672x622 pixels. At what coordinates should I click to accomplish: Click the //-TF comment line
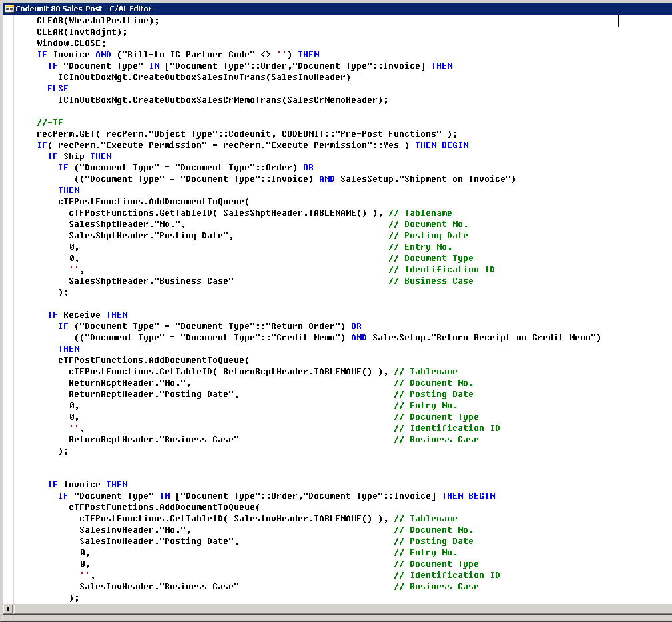[x=49, y=122]
